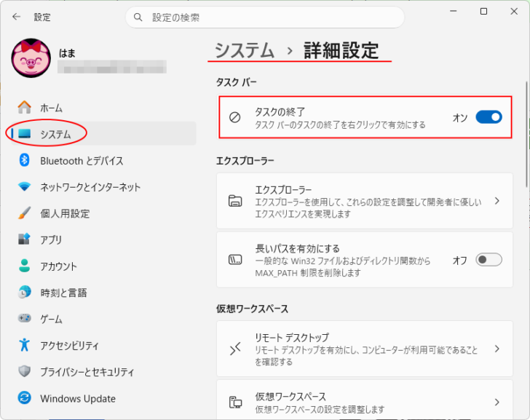Go to 時刻と言語 settings
Viewport: 530px width, 420px height.
pyautogui.click(x=103, y=292)
